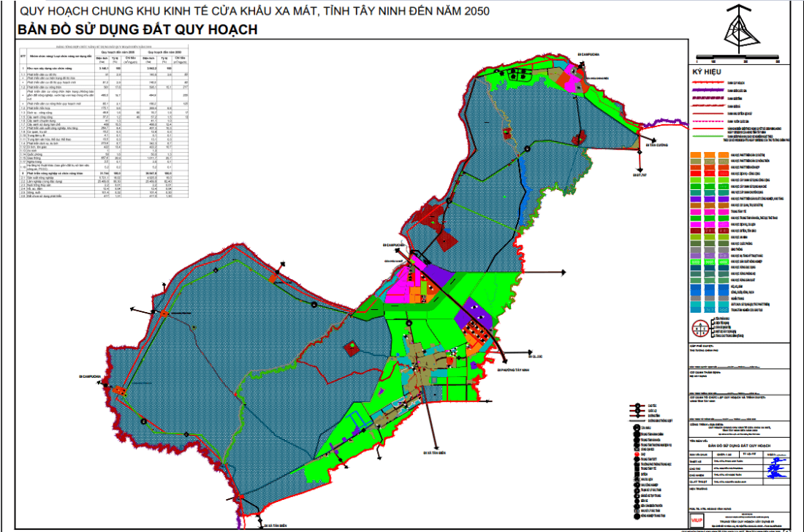Click the red crosshair circle legend symbol
The width and height of the screenshot is (804, 532).
[x=700, y=328]
